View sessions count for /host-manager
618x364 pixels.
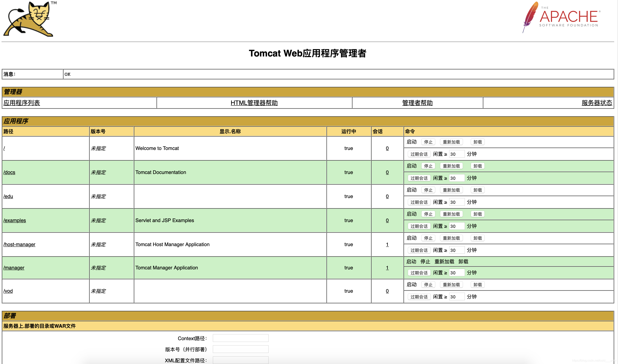(387, 244)
